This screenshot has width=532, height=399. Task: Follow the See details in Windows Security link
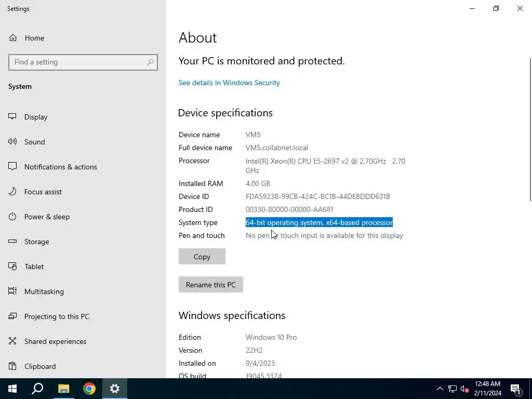[229, 83]
